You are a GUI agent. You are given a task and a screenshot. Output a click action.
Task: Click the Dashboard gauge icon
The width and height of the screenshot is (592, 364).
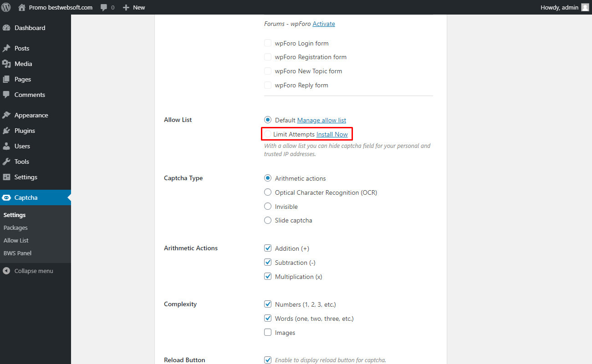tap(6, 28)
